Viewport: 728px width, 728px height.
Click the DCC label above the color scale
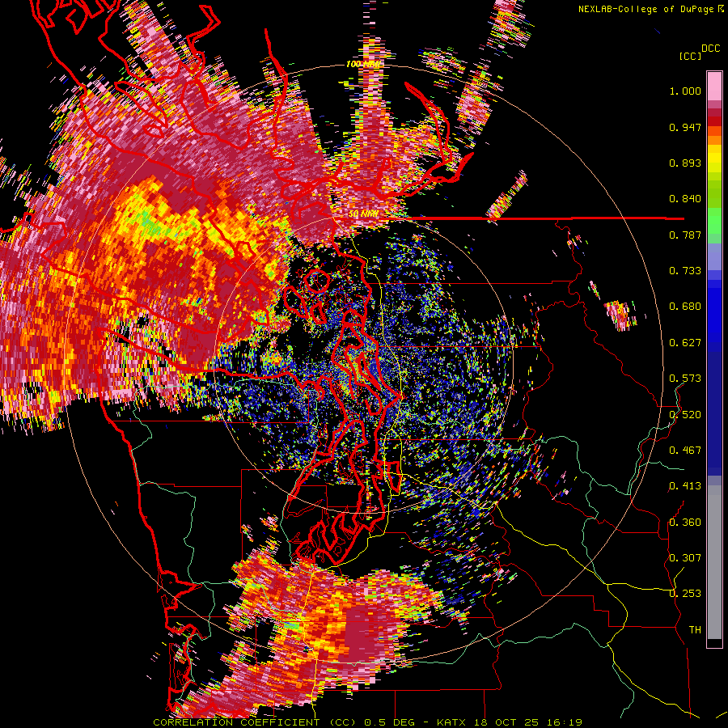[710, 49]
